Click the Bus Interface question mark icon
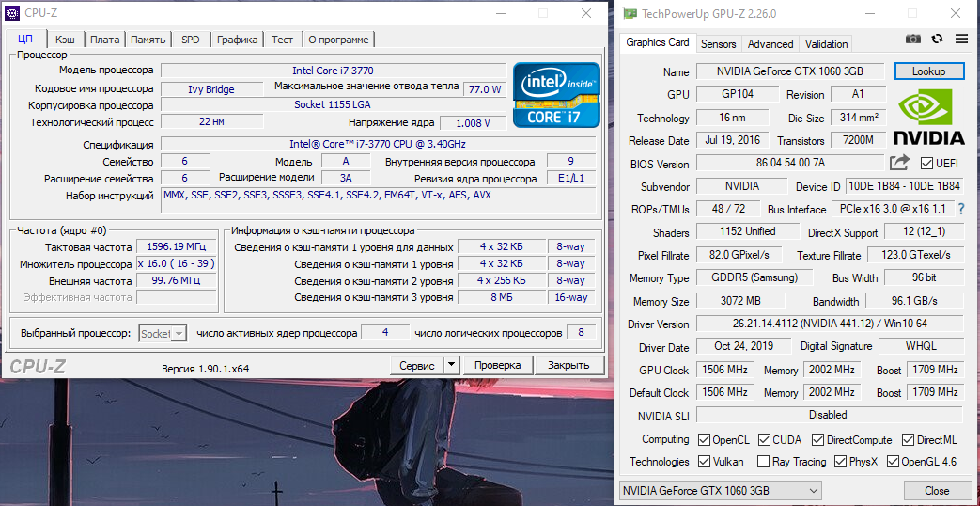This screenshot has height=506, width=980. (961, 209)
